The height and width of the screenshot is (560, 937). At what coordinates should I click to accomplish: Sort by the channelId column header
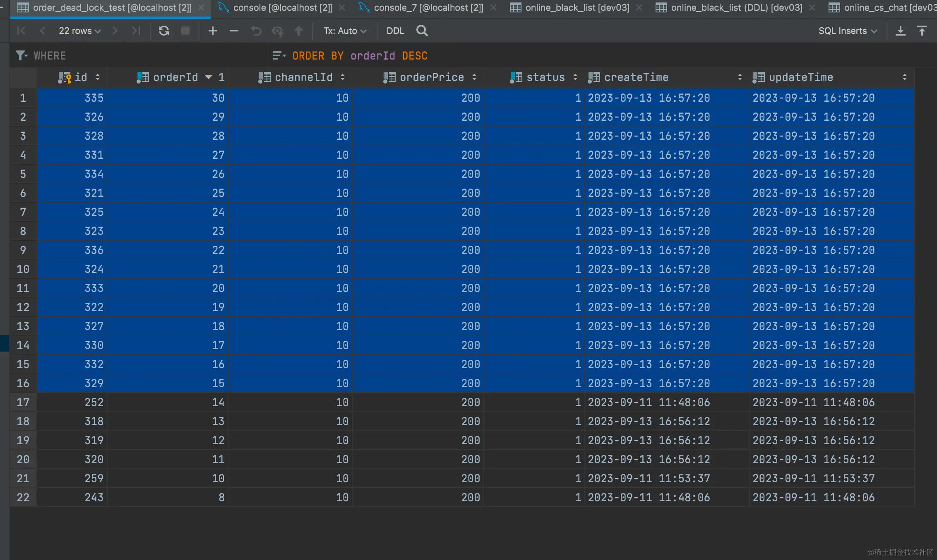point(291,77)
